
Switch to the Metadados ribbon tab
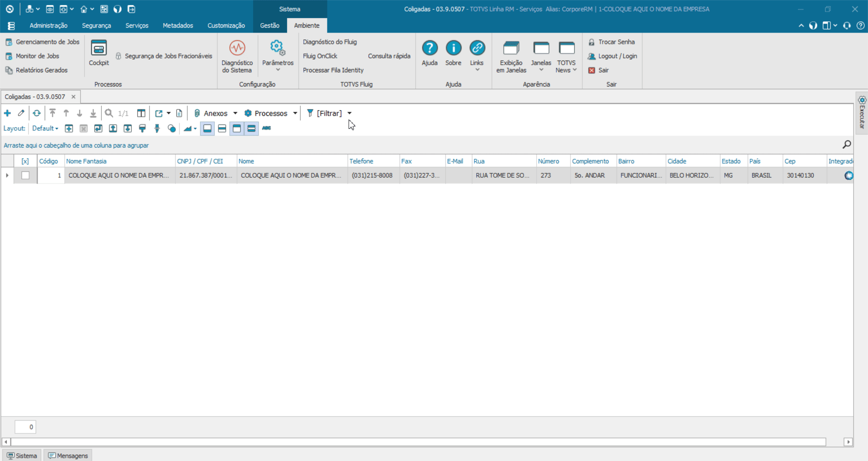coord(178,26)
